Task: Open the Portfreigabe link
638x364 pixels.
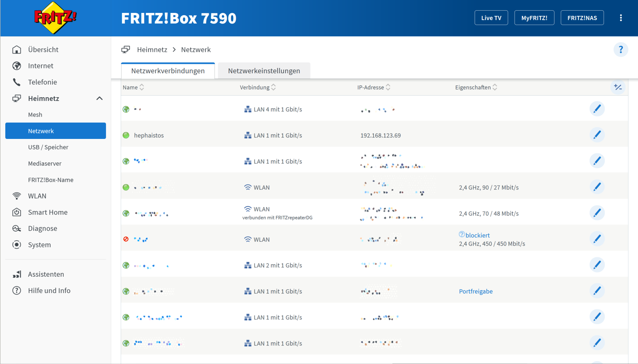Action: pyautogui.click(x=475, y=292)
